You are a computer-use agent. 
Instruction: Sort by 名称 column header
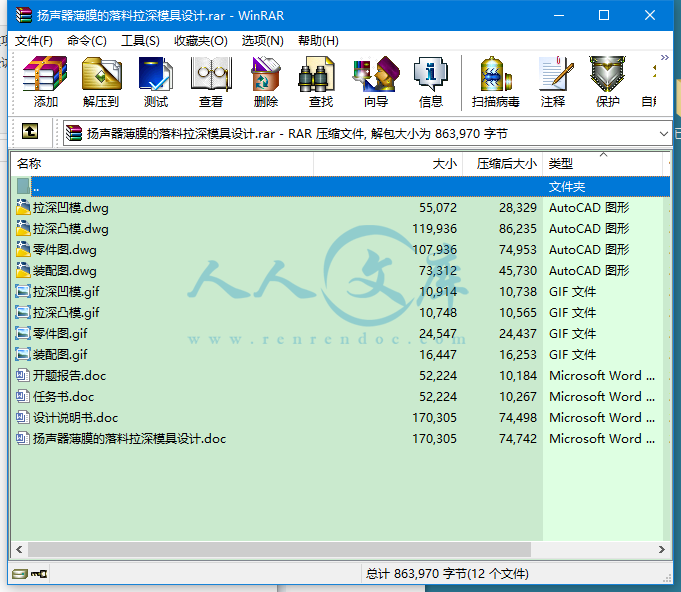coord(162,164)
